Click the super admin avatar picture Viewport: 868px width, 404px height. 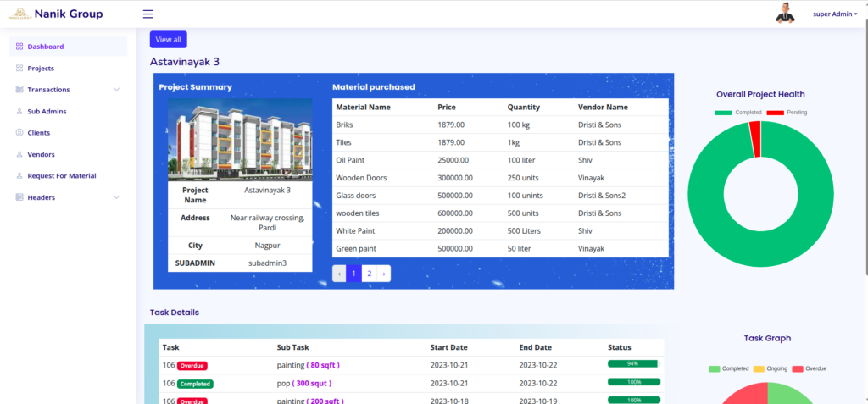[784, 14]
